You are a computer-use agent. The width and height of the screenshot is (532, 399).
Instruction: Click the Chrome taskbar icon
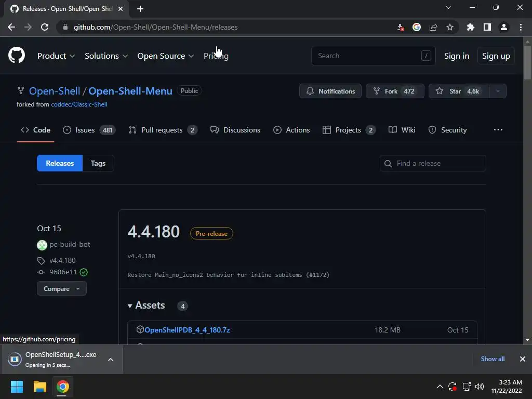point(63,387)
